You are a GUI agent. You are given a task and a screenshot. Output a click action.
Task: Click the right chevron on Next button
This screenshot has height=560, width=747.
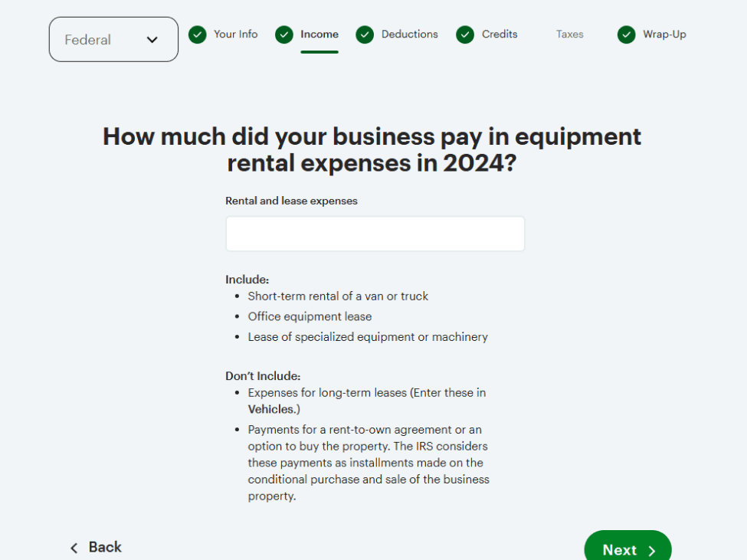pos(652,551)
